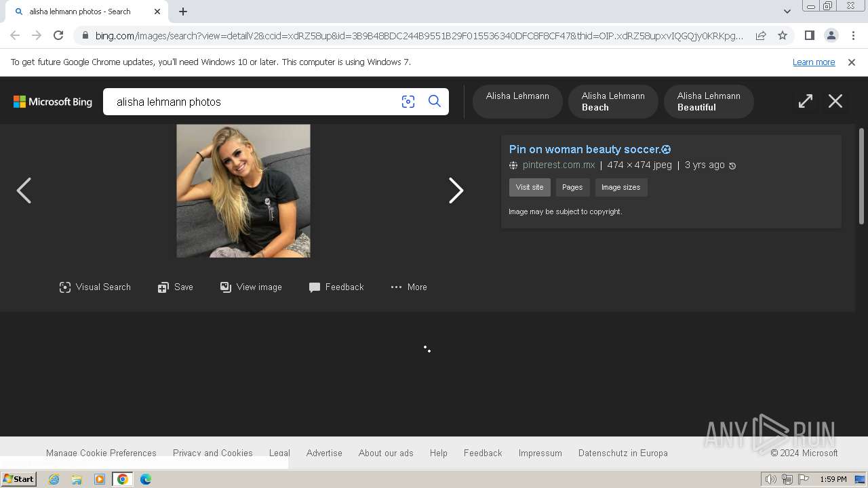Open a new browser tab
Viewport: 868px width, 488px height.
coord(183,12)
